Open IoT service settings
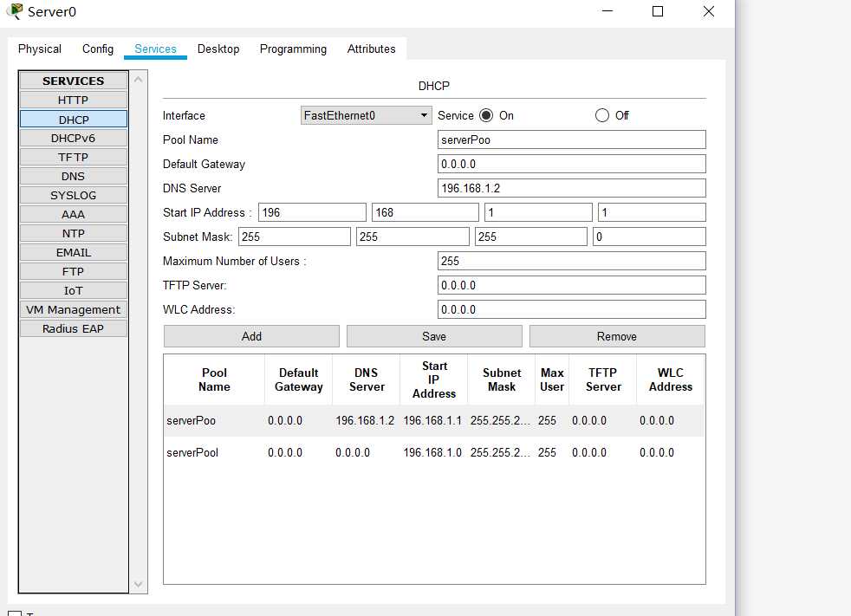 tap(74, 290)
